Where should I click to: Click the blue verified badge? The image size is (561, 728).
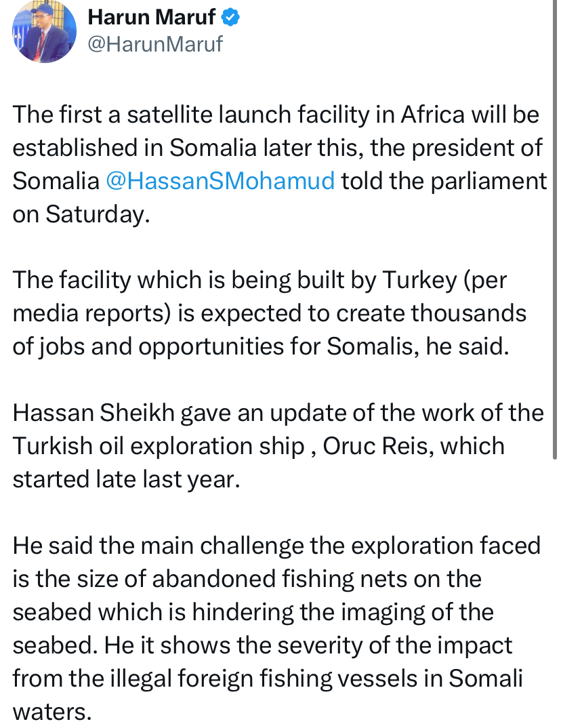point(230,18)
